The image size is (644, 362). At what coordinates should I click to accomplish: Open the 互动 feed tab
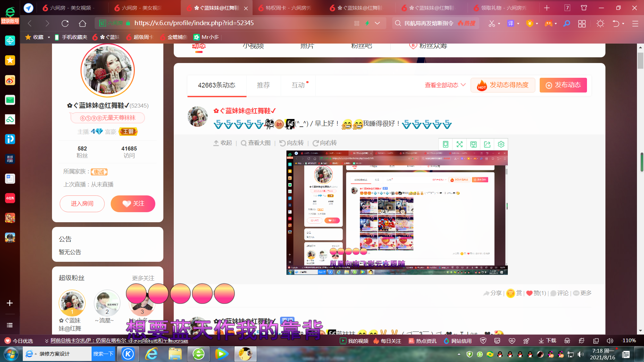point(298,85)
